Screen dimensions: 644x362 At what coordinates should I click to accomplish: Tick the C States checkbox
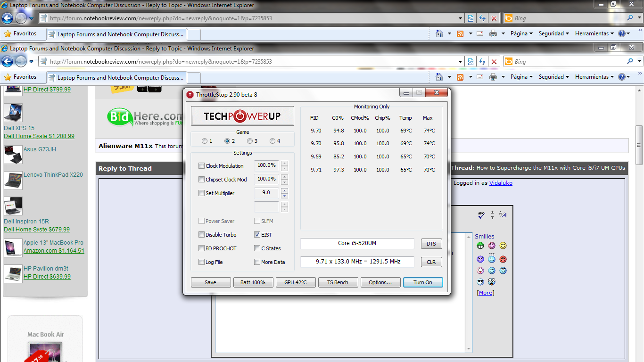(257, 248)
